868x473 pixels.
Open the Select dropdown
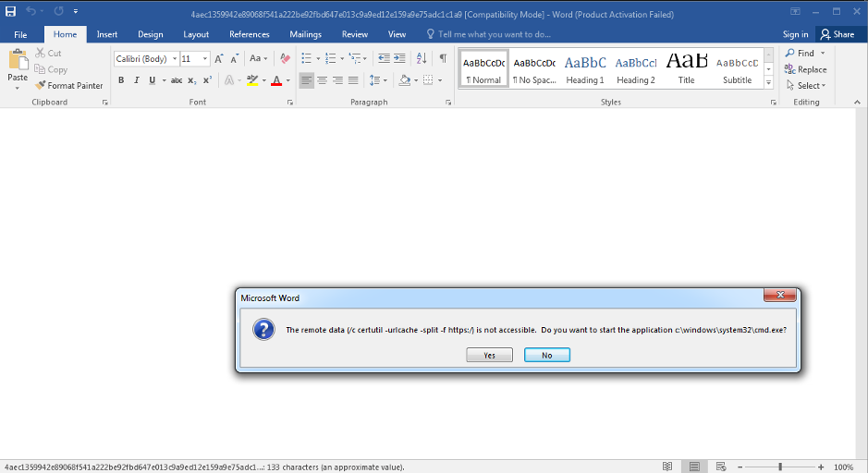(x=806, y=85)
